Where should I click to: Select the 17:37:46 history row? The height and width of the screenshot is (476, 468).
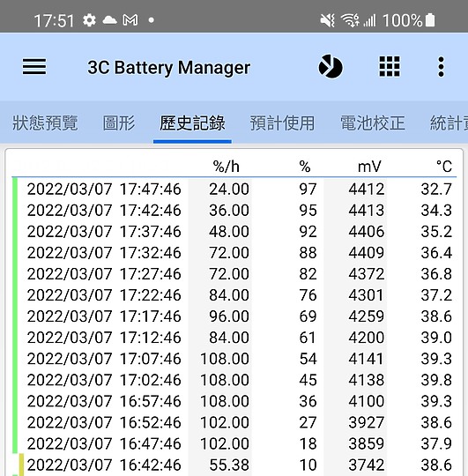pos(234,232)
